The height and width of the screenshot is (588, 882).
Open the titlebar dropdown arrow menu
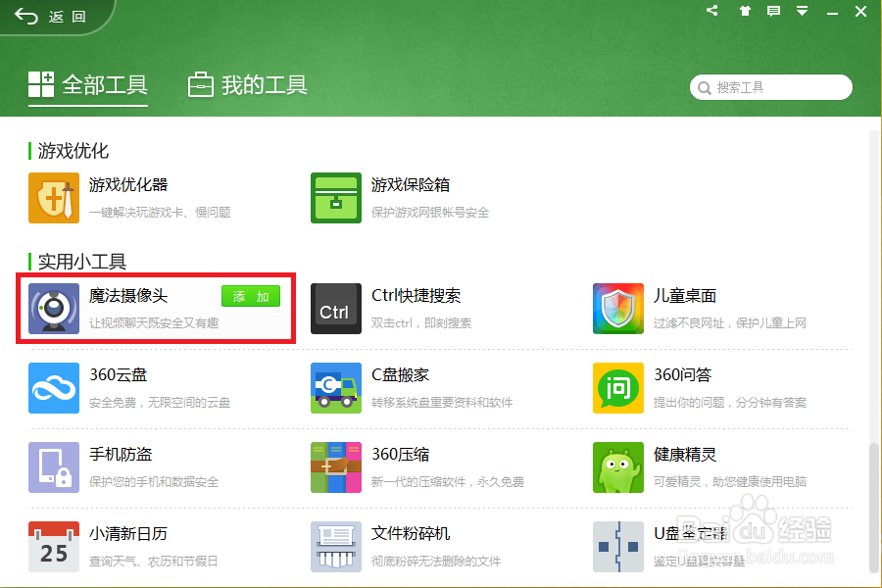804,12
